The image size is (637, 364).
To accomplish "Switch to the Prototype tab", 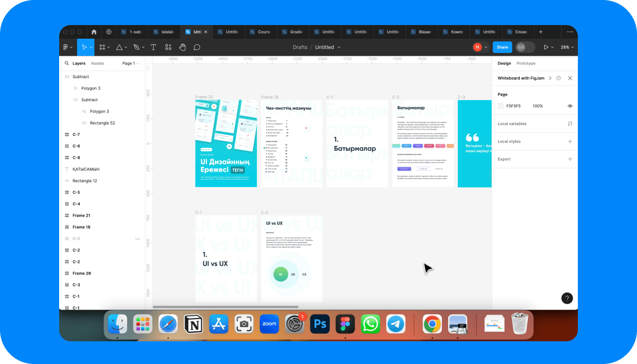I will coord(526,64).
